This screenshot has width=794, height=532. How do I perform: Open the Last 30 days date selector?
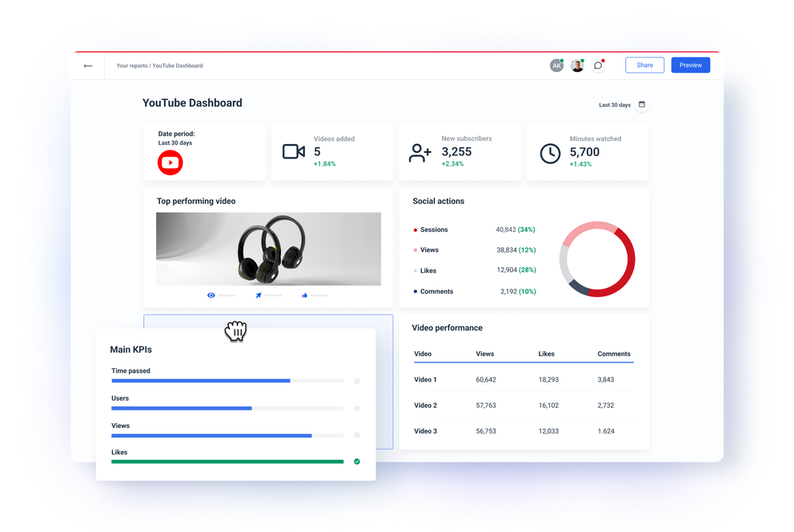pyautogui.click(x=614, y=105)
